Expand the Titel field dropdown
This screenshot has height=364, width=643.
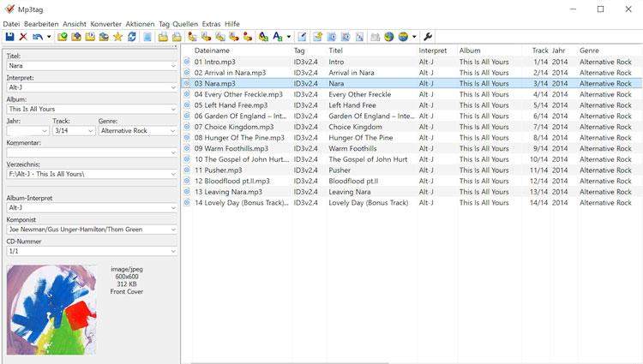point(174,65)
